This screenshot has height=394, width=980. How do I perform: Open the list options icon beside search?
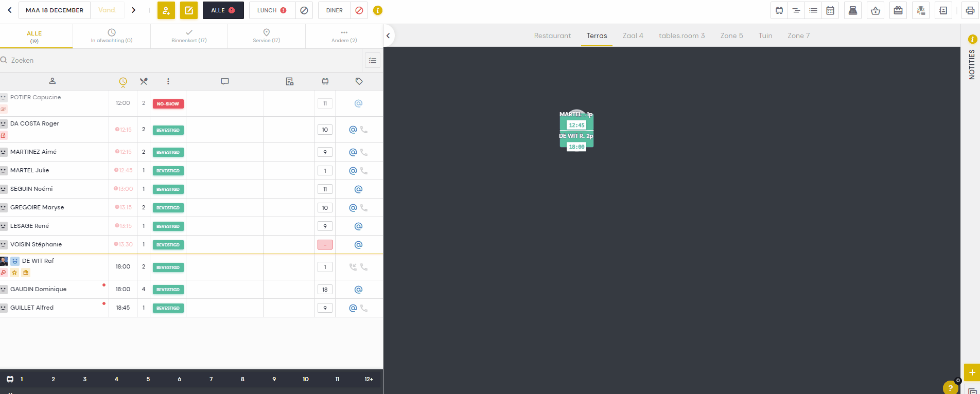tap(373, 60)
